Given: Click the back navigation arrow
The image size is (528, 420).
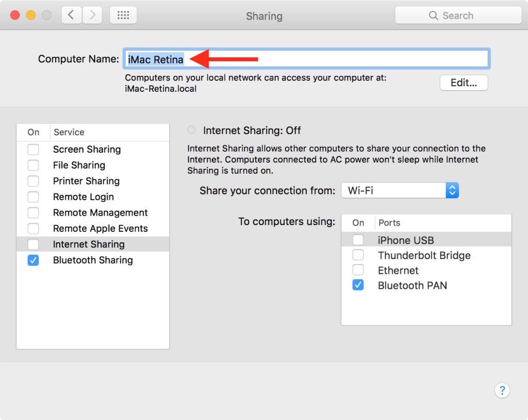Looking at the screenshot, I should click(x=71, y=15).
